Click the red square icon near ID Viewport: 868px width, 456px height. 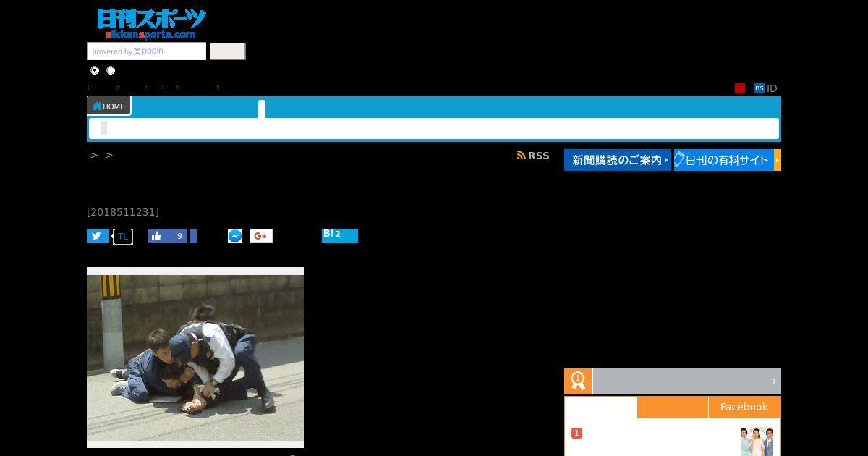click(740, 88)
